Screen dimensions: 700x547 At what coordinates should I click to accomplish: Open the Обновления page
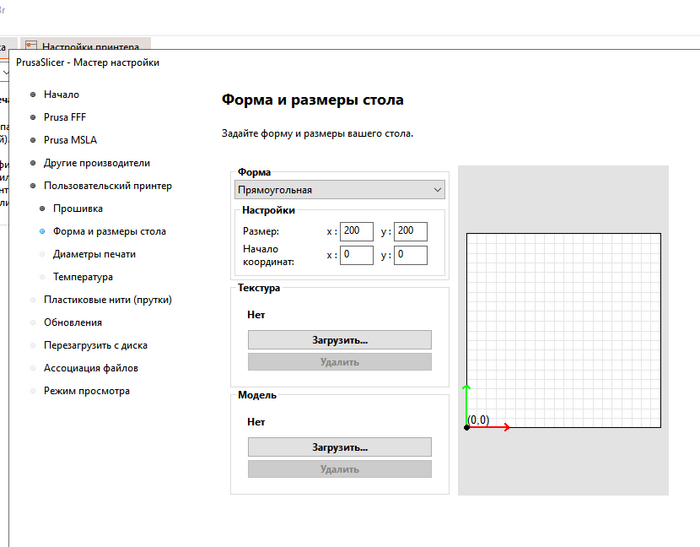click(72, 322)
